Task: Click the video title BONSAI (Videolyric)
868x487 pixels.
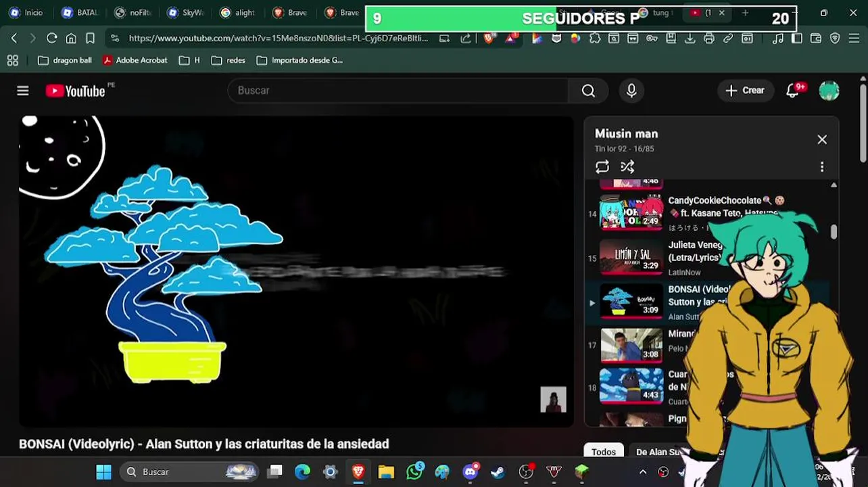Action: pos(203,444)
